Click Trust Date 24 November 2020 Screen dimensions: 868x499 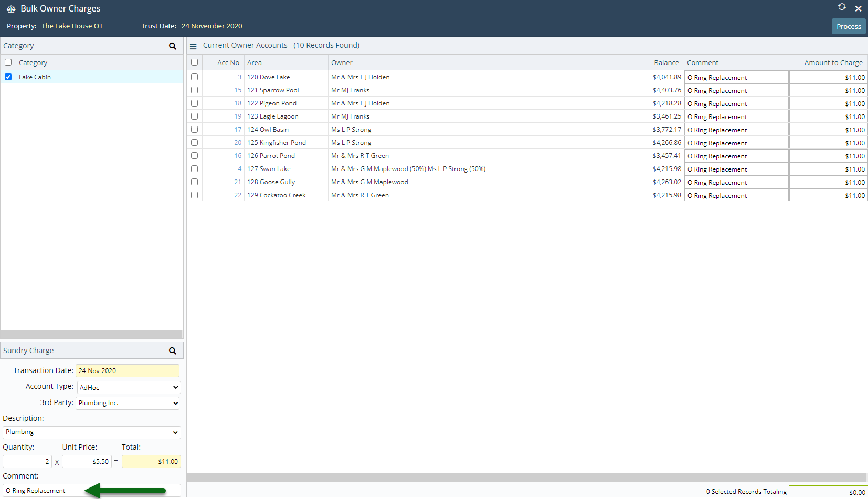pos(212,26)
